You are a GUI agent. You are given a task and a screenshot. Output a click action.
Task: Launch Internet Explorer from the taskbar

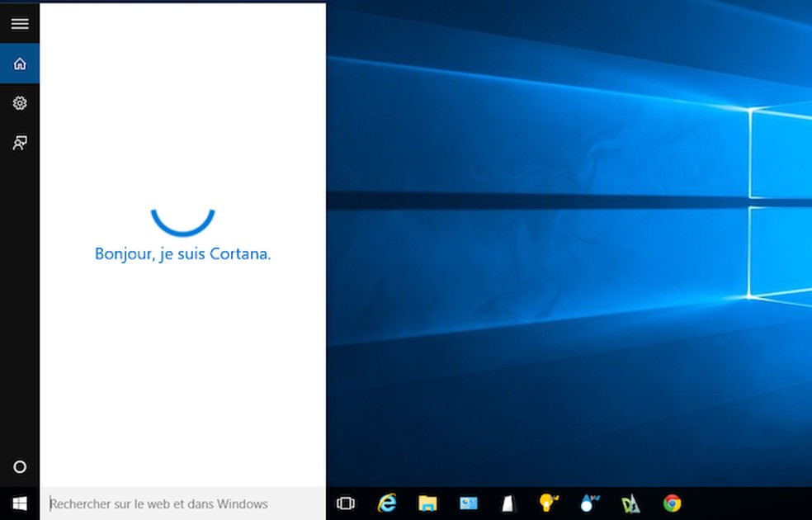pyautogui.click(x=386, y=503)
